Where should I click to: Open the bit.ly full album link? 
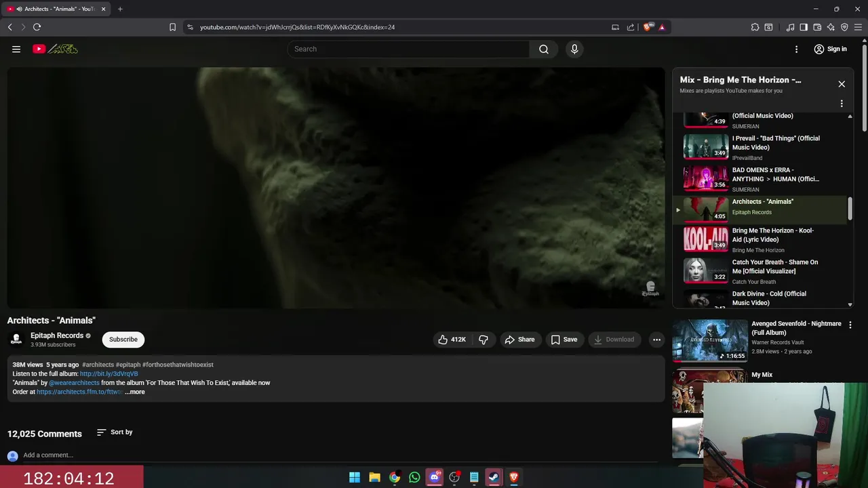(x=109, y=374)
